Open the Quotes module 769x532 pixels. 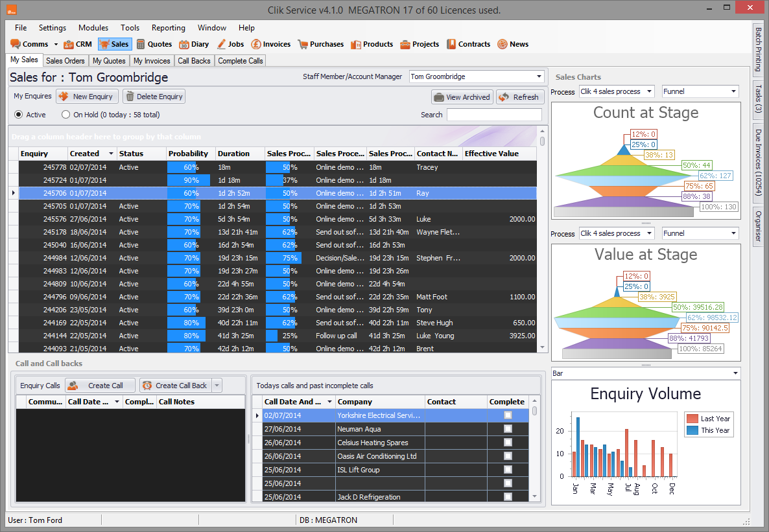(154, 44)
